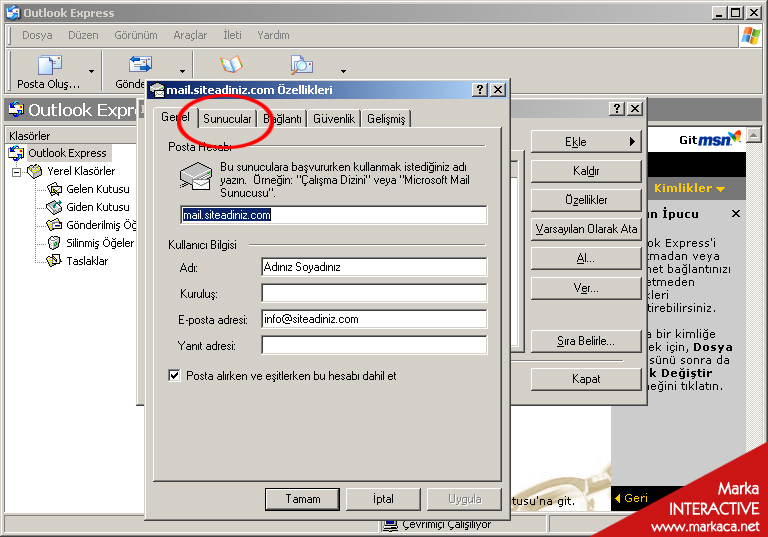Click the properties dialog title icon

point(157,90)
